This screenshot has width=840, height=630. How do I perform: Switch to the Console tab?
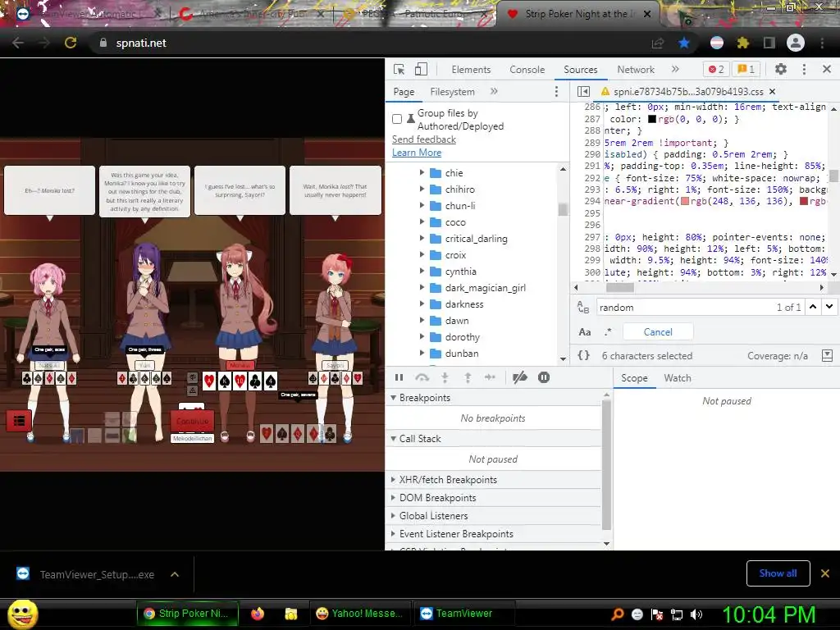[x=527, y=70]
